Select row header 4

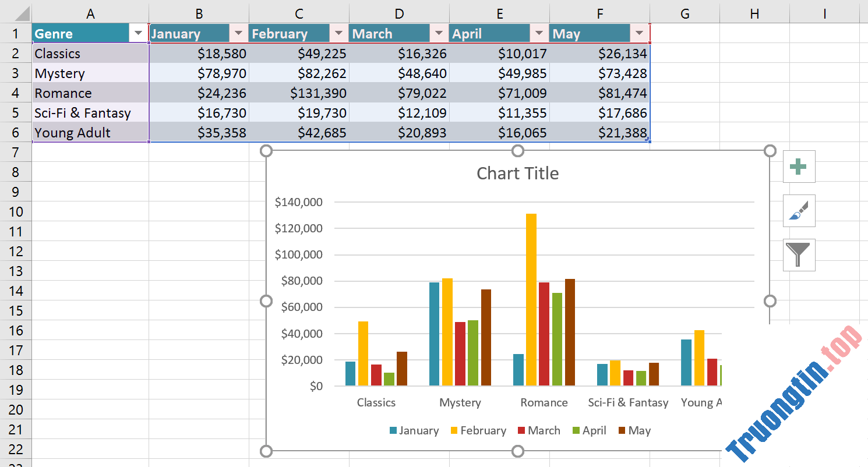[16, 93]
